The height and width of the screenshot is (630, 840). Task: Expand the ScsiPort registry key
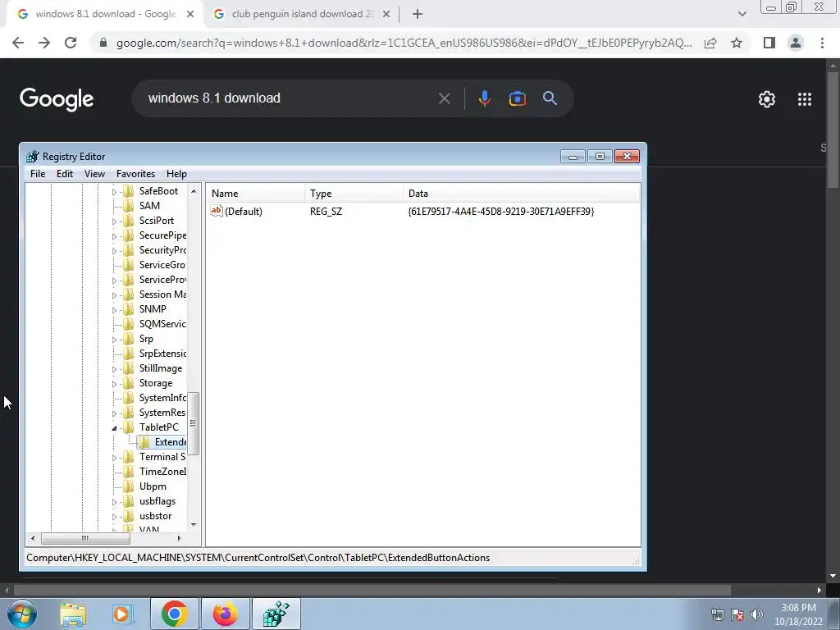(114, 221)
